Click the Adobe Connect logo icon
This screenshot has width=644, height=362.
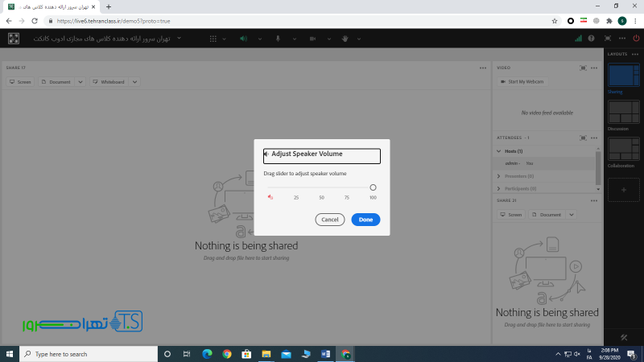click(14, 38)
